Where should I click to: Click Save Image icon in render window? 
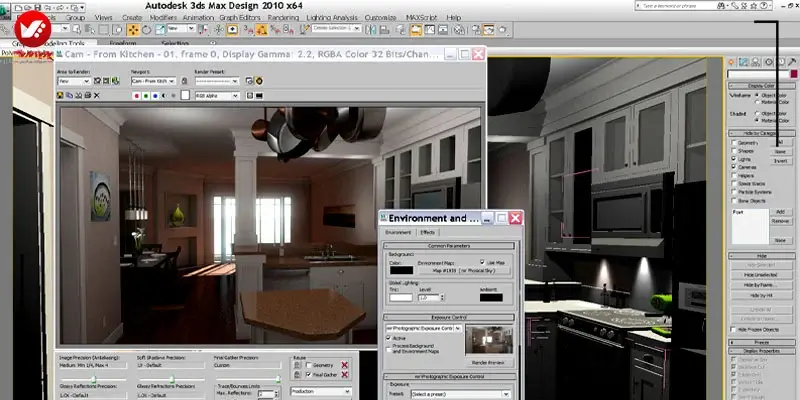pos(60,95)
